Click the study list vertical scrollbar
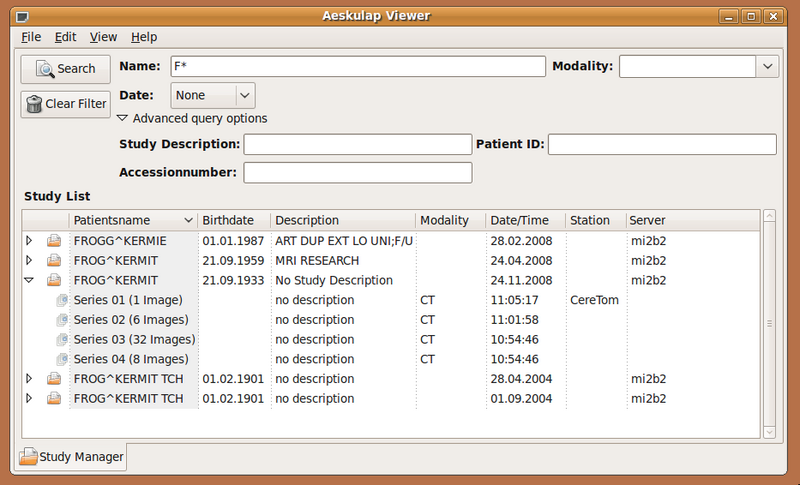 click(769, 323)
